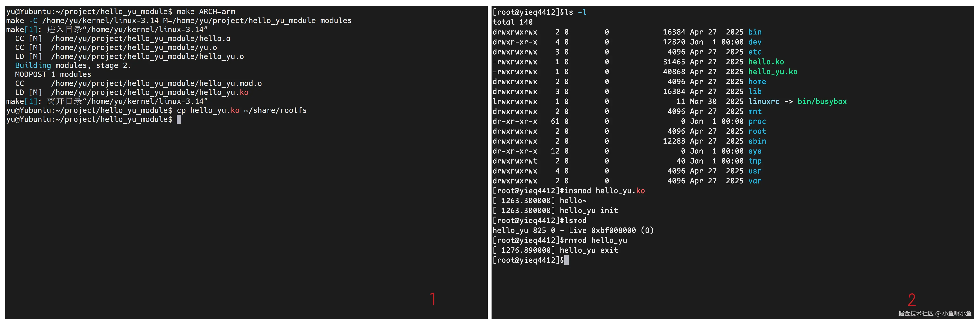
Task: Click the cyan "Building" word in make output
Action: click(33, 65)
